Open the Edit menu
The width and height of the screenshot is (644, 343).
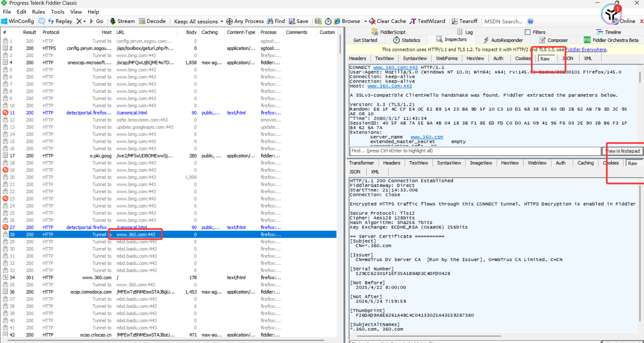tap(22, 12)
